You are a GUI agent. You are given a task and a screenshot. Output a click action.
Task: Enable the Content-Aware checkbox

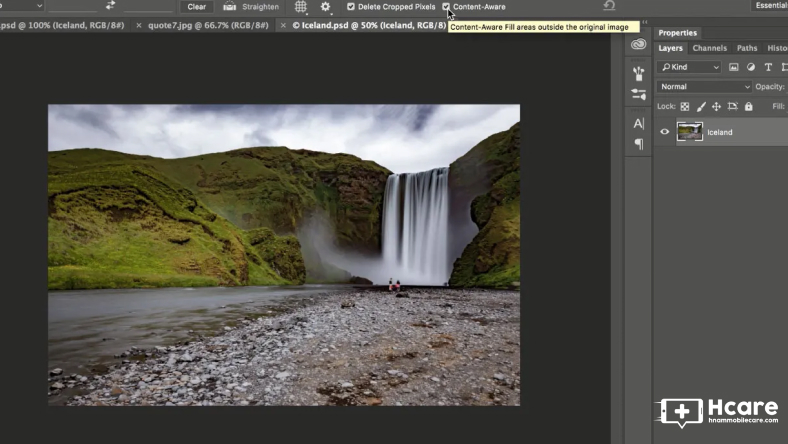[x=447, y=7]
